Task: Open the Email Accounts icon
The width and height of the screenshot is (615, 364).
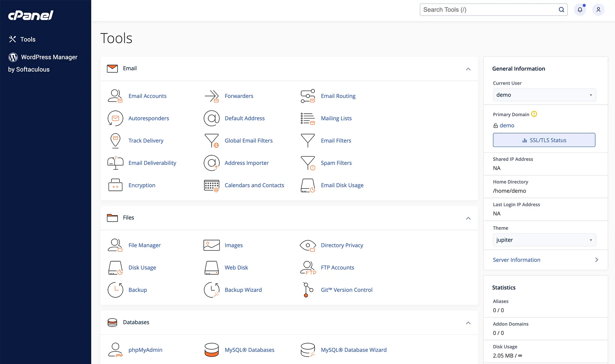Action: (115, 96)
